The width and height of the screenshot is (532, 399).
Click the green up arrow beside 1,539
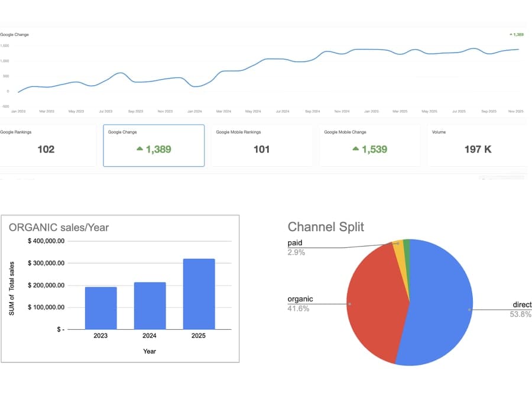tap(355, 148)
